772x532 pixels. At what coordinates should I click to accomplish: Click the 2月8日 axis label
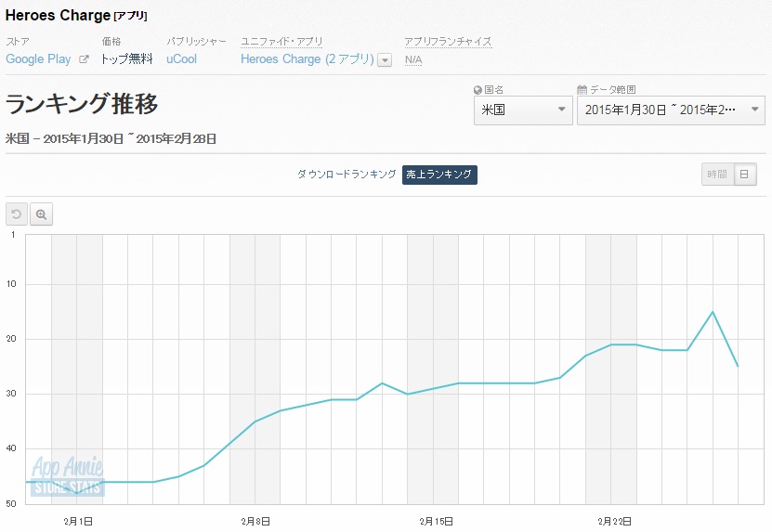click(255, 521)
